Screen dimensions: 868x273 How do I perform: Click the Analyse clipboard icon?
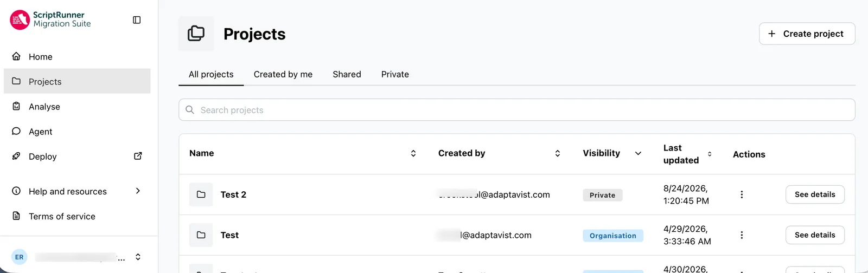click(16, 106)
